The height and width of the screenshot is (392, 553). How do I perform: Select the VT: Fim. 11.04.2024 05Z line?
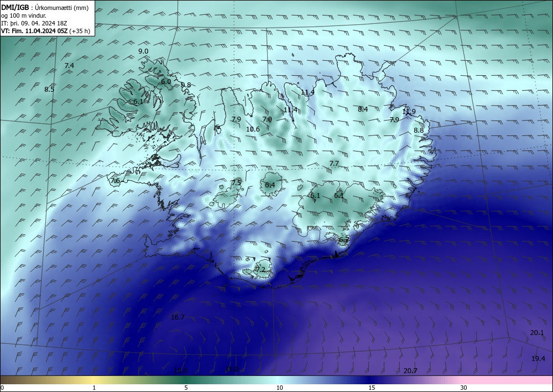point(45,31)
